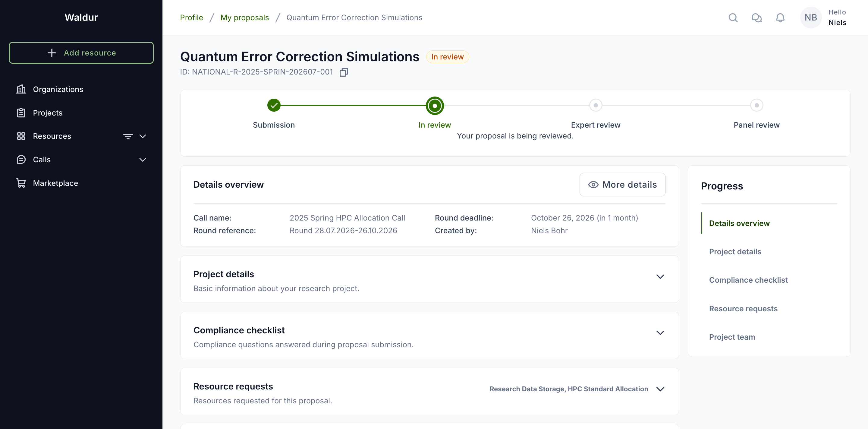Select Project team in Progress panel
The width and height of the screenshot is (868, 429).
(732, 337)
